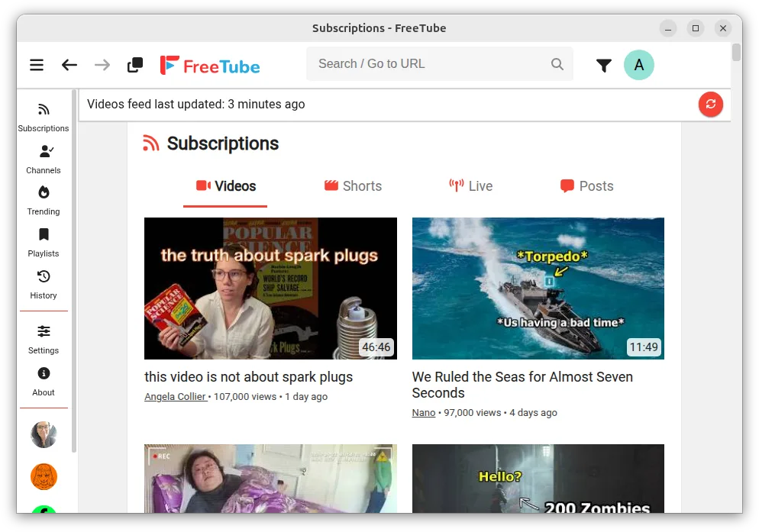This screenshot has height=532, width=759.
Task: Click the 46:46 duration badge
Action: click(376, 347)
